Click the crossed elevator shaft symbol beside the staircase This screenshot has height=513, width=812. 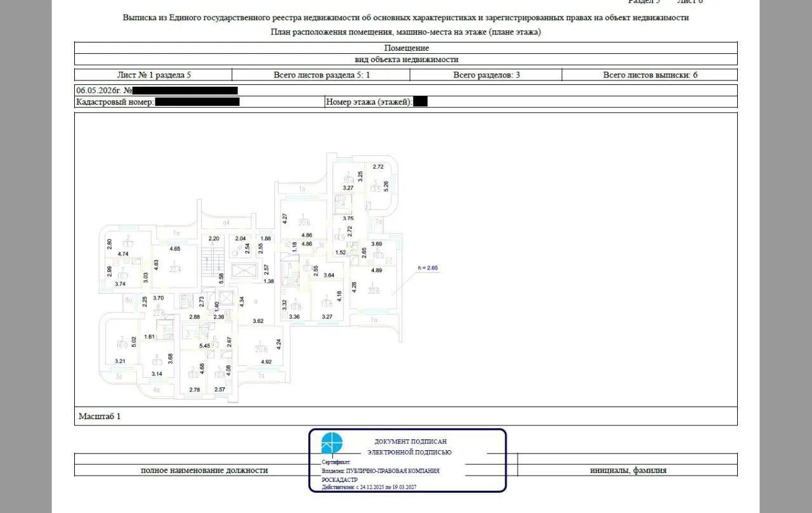pyautogui.click(x=245, y=271)
